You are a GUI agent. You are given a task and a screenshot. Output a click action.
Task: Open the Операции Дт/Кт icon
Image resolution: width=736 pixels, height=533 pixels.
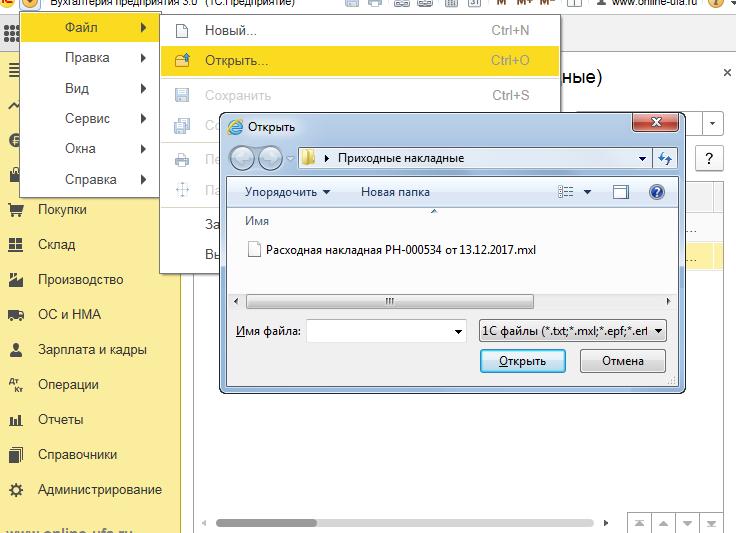[x=16, y=385]
